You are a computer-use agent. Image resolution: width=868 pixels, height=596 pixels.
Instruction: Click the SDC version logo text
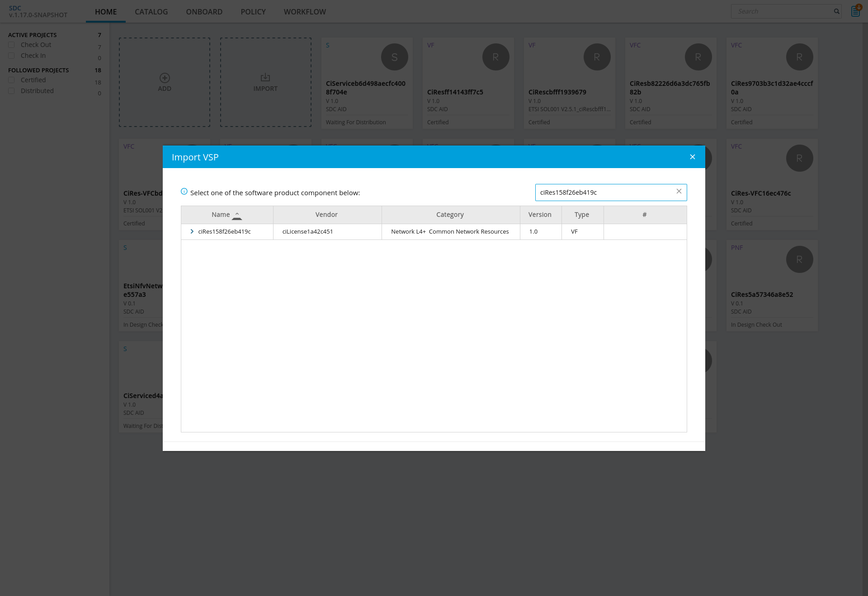point(38,11)
